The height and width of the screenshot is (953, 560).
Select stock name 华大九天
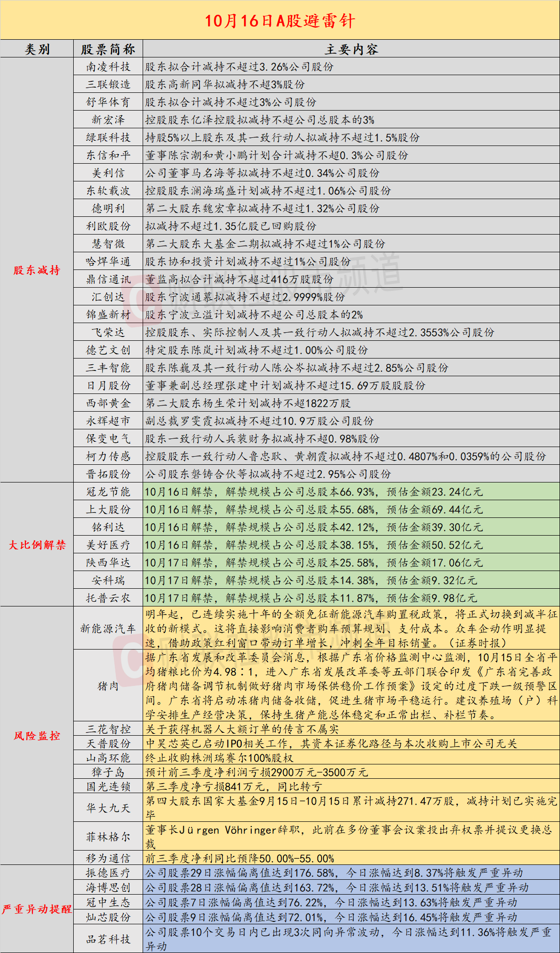tap(108, 808)
